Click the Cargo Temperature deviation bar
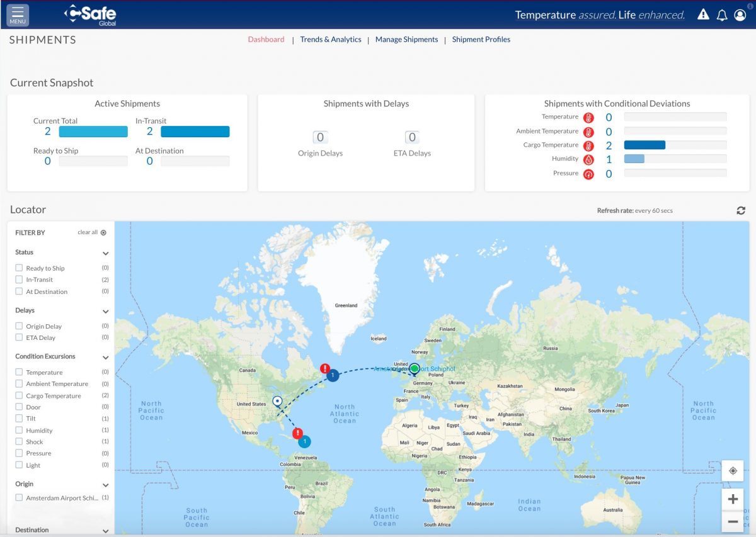Screen dimensions: 756x537 644,144
